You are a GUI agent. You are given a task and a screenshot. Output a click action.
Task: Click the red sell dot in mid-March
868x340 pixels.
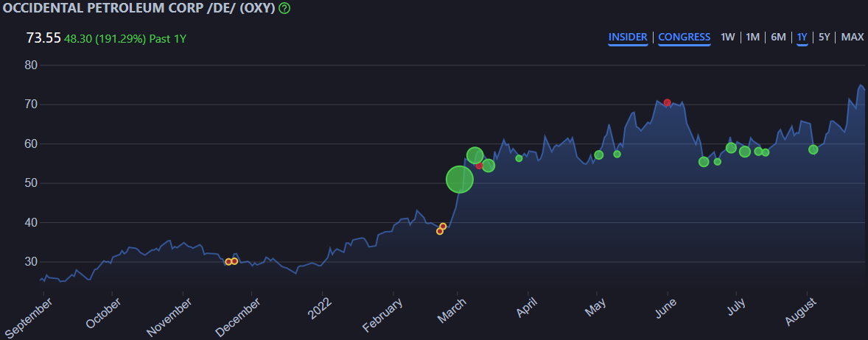click(480, 166)
